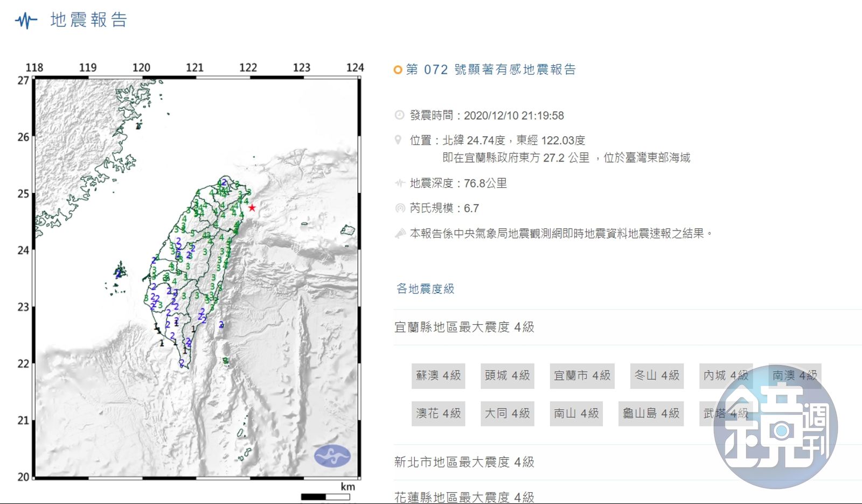This screenshot has width=862, height=504.
Task: Expand the 花蓮縣地區最大震度 4級 row
Action: click(464, 496)
